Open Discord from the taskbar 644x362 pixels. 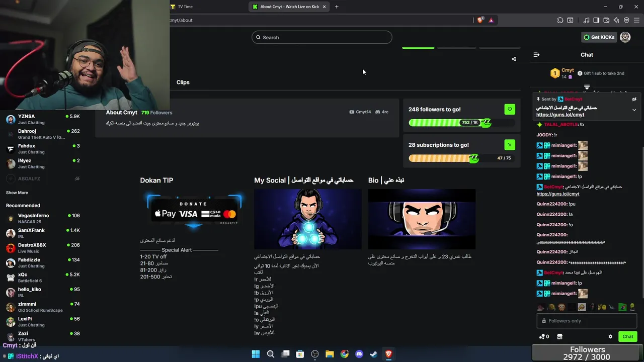(359, 354)
